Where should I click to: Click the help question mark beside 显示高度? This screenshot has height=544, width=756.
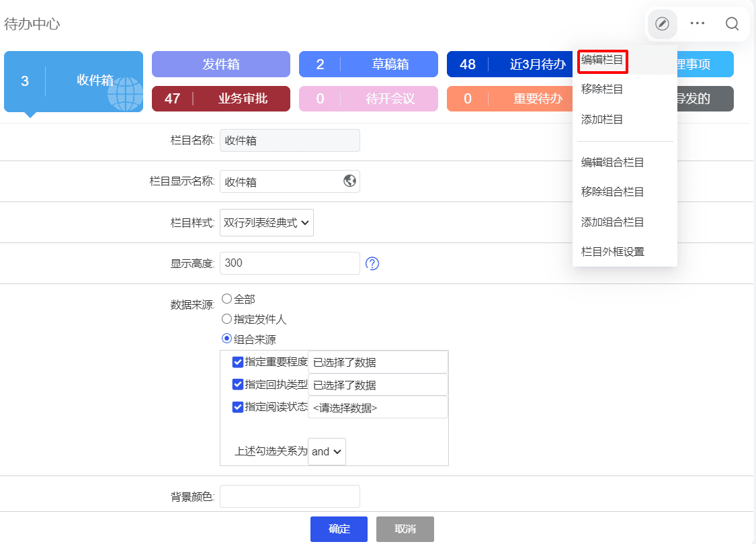[372, 263]
